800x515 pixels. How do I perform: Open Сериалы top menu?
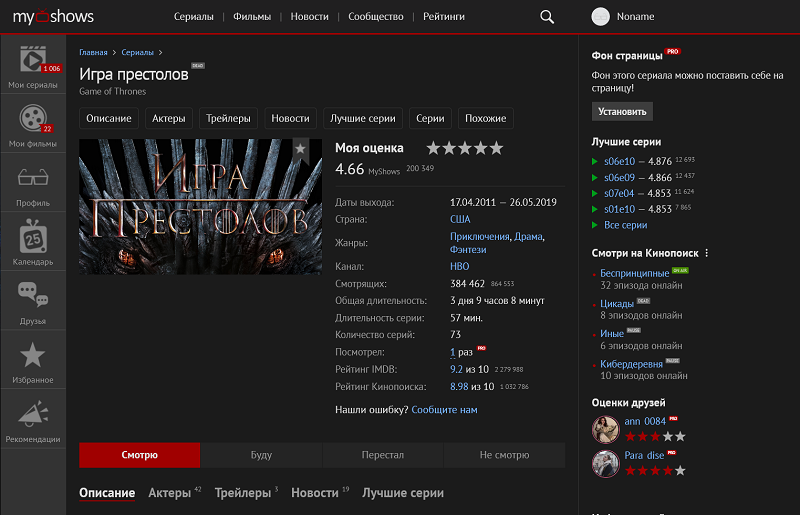click(x=194, y=17)
